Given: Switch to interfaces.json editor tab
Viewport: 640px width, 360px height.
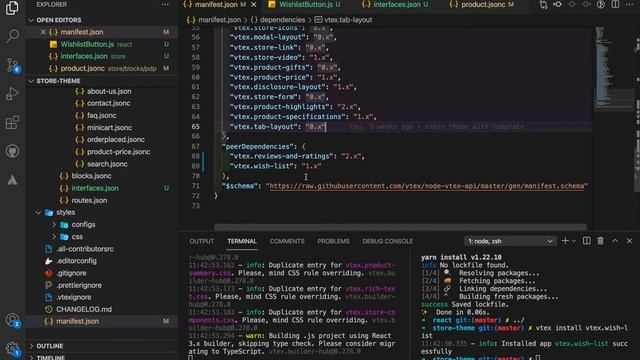Looking at the screenshot, I should click(x=396, y=4).
